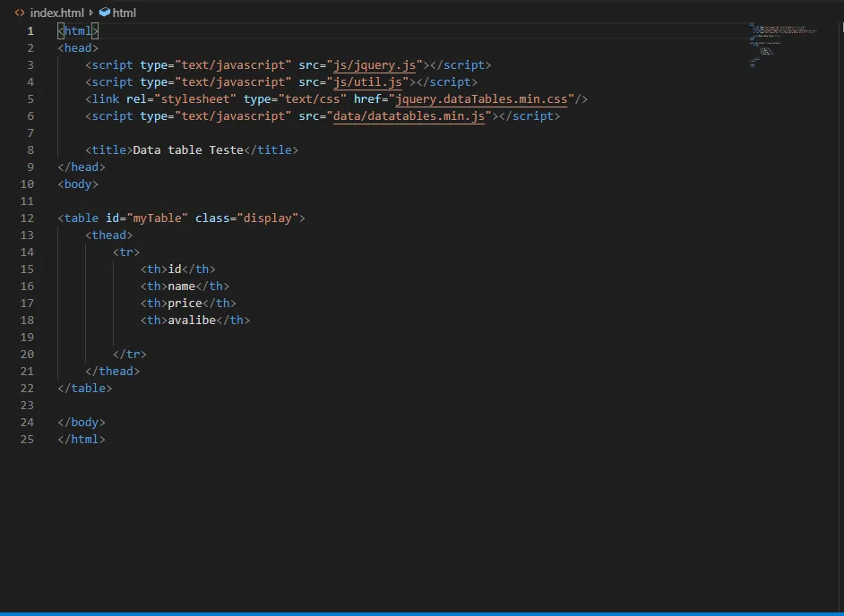The width and height of the screenshot is (844, 616).
Task: Place cursor in the "Data table Teste" title text
Action: coord(188,150)
